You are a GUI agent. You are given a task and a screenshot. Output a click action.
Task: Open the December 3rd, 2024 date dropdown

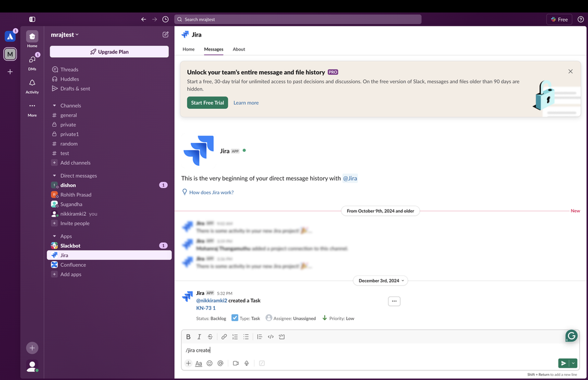click(381, 281)
